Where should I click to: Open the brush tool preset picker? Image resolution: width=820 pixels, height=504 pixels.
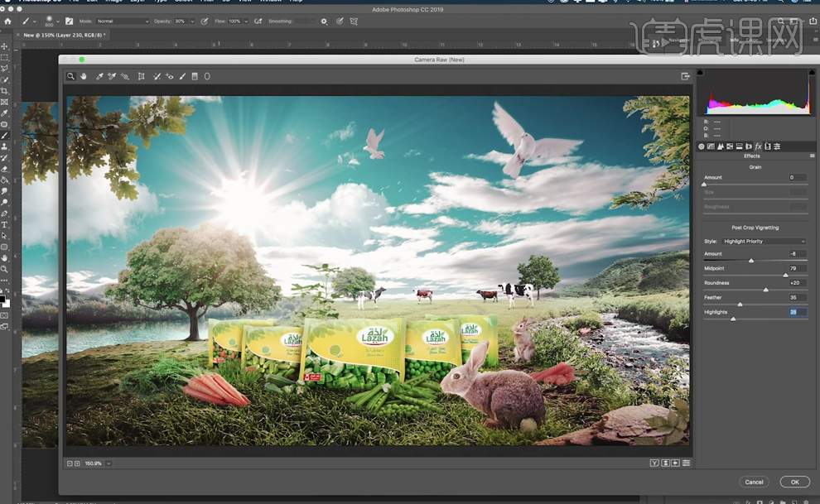[28, 22]
